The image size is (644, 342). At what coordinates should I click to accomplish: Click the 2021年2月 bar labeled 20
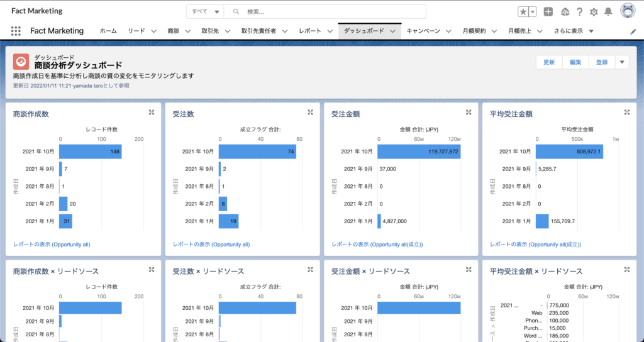tap(64, 204)
